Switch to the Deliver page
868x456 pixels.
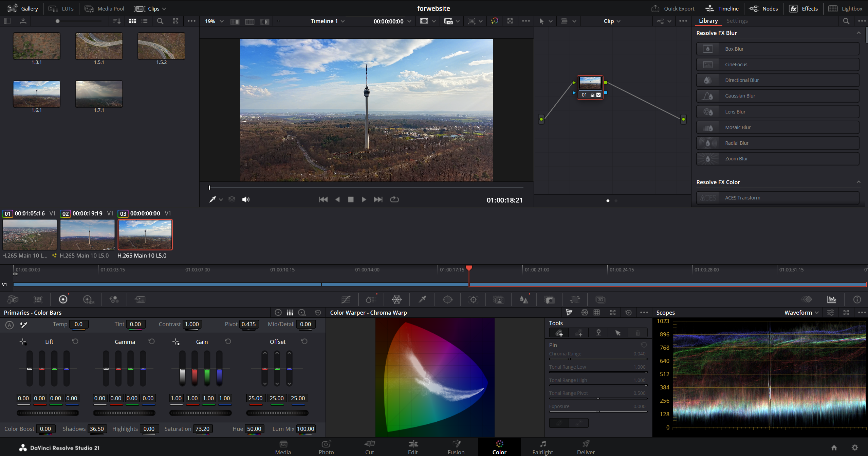pos(586,447)
